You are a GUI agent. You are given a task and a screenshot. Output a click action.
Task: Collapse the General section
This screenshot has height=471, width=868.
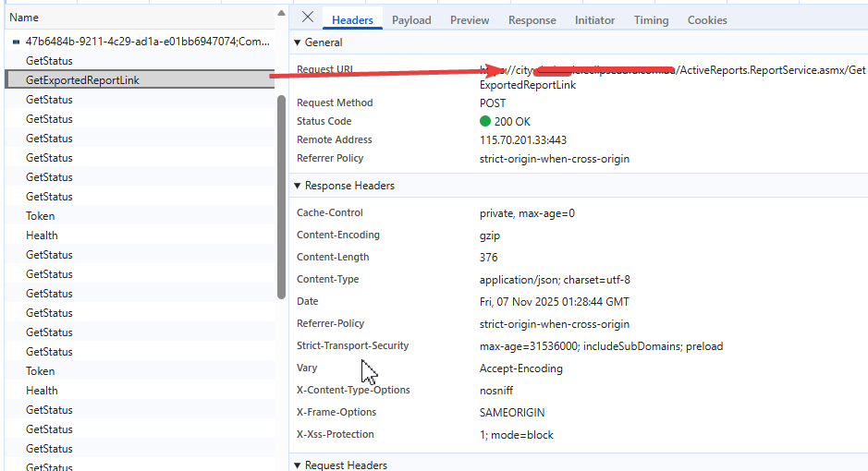298,42
